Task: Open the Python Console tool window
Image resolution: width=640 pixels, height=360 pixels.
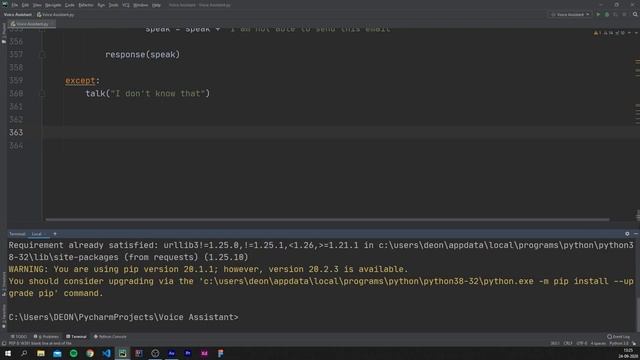Action: pyautogui.click(x=110, y=337)
